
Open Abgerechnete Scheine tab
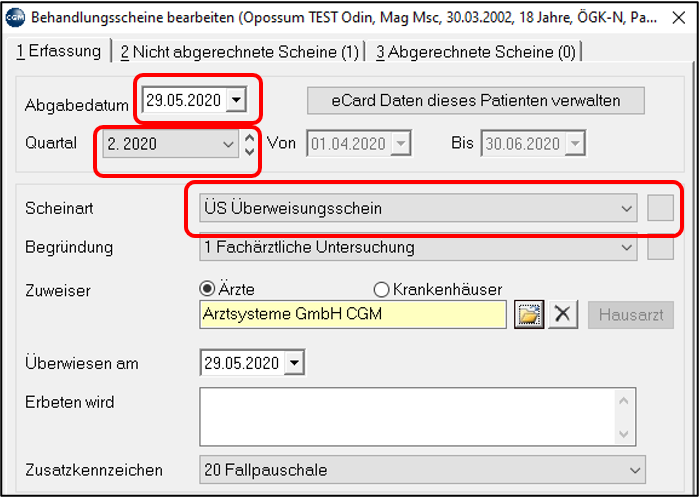[x=475, y=52]
